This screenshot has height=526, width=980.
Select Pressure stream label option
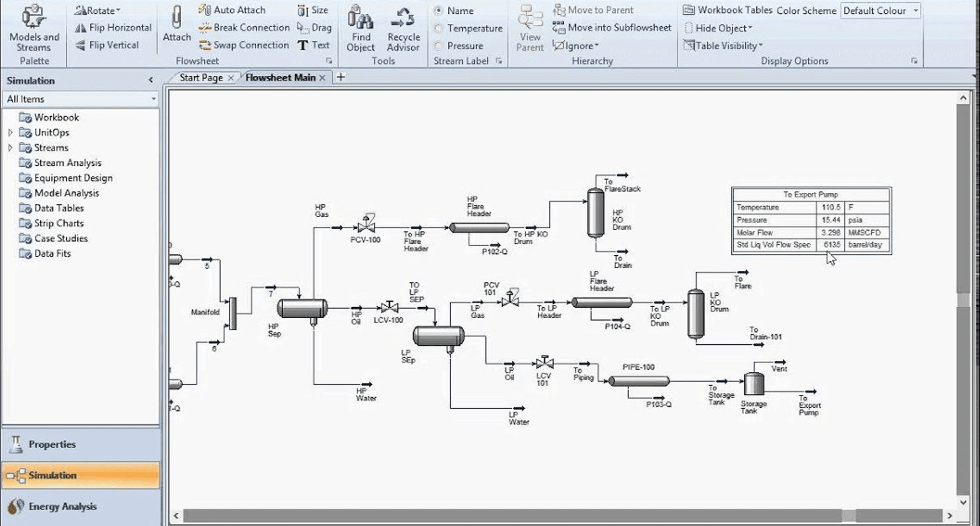coord(459,46)
